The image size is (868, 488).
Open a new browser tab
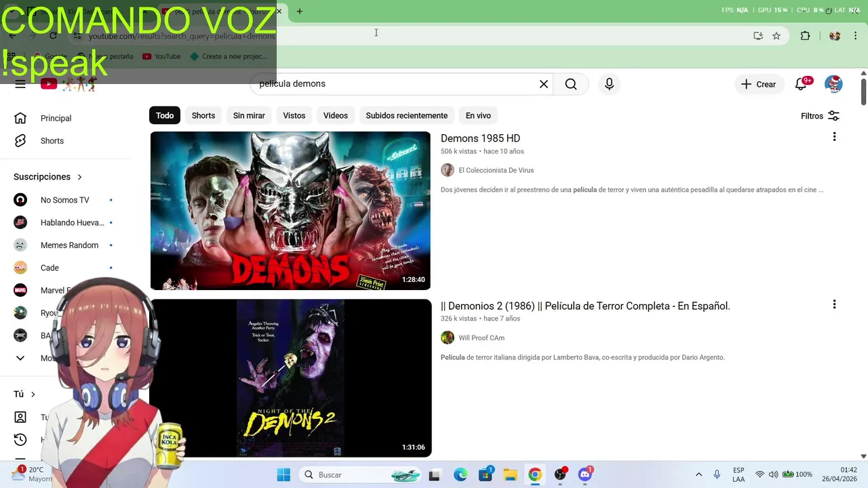[299, 11]
